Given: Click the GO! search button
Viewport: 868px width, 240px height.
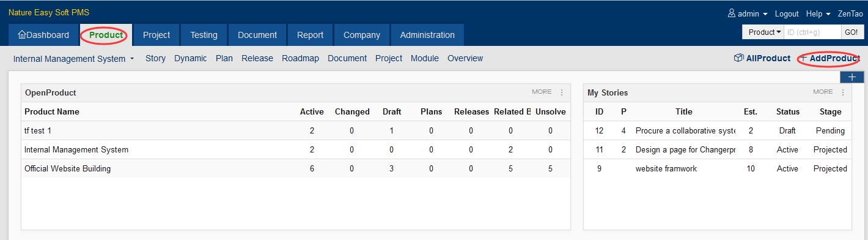Looking at the screenshot, I should tap(851, 32).
